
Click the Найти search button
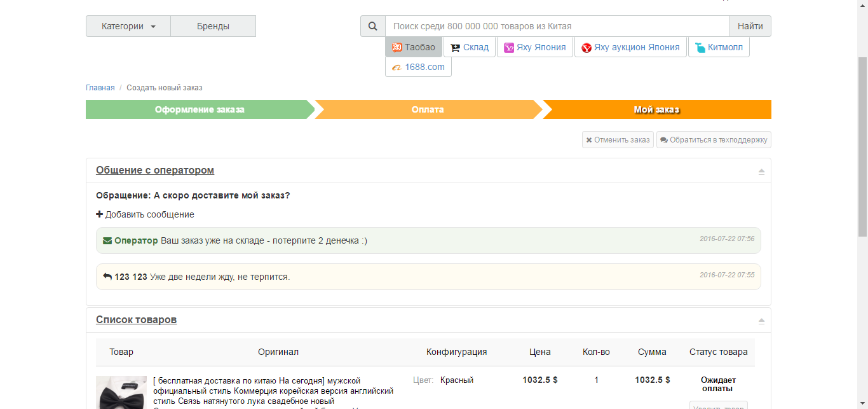(750, 26)
